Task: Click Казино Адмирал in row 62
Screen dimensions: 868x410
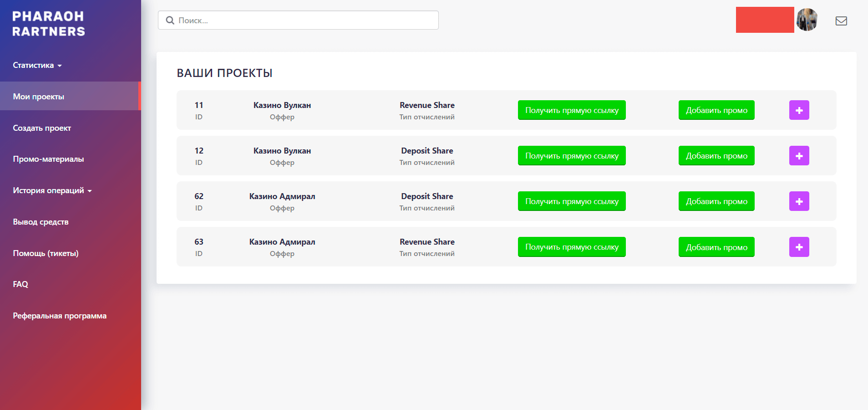Action: [x=282, y=196]
